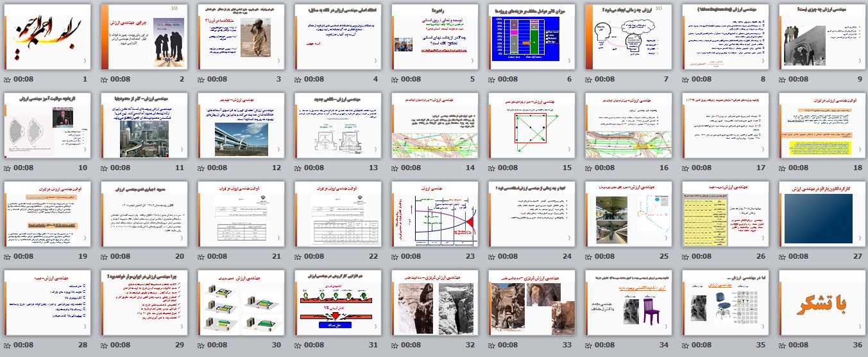Screen dimensions: 868x357
Task: Click the transition star icon below slide 5
Action: click(x=395, y=80)
